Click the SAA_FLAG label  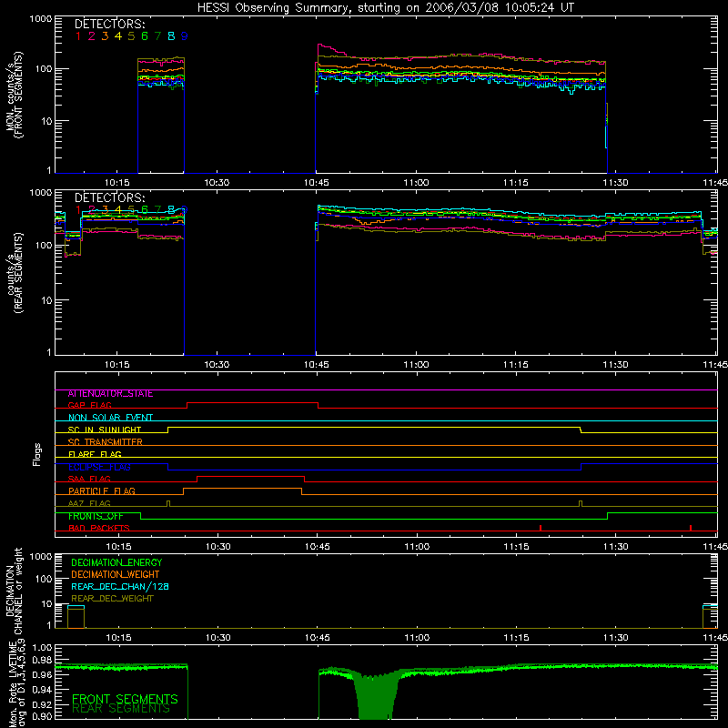[89, 480]
